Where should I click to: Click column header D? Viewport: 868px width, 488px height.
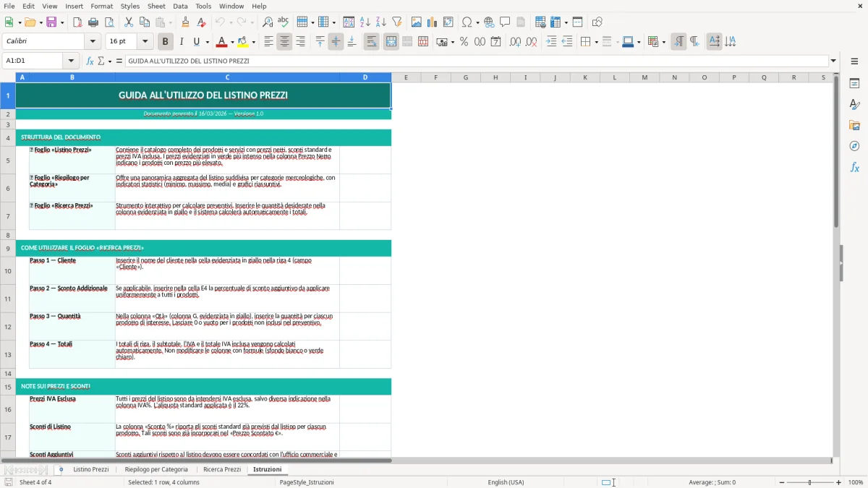[365, 77]
